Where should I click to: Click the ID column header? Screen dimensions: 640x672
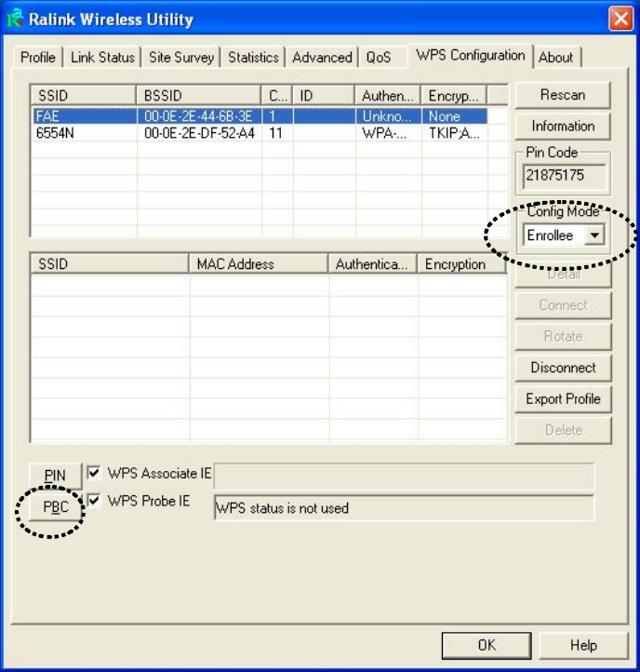pyautogui.click(x=324, y=96)
